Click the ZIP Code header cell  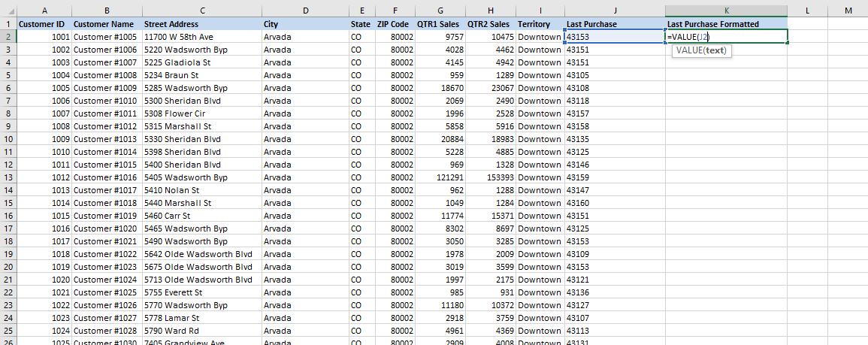pos(395,24)
